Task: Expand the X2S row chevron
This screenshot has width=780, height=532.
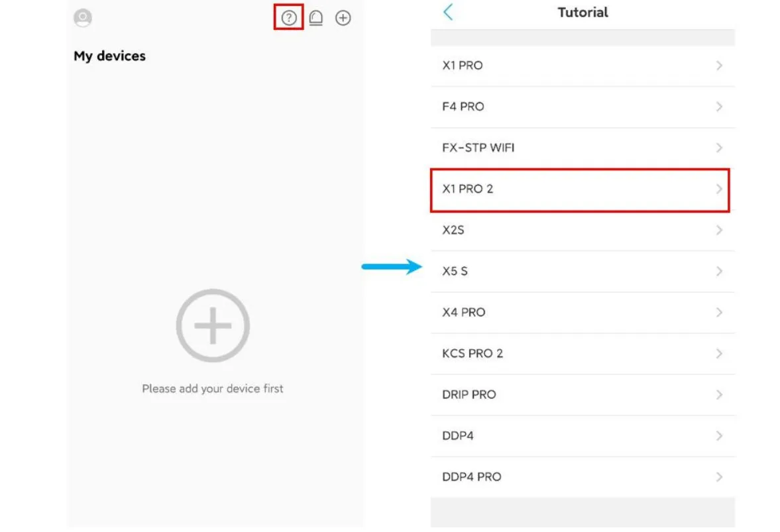Action: pyautogui.click(x=719, y=231)
